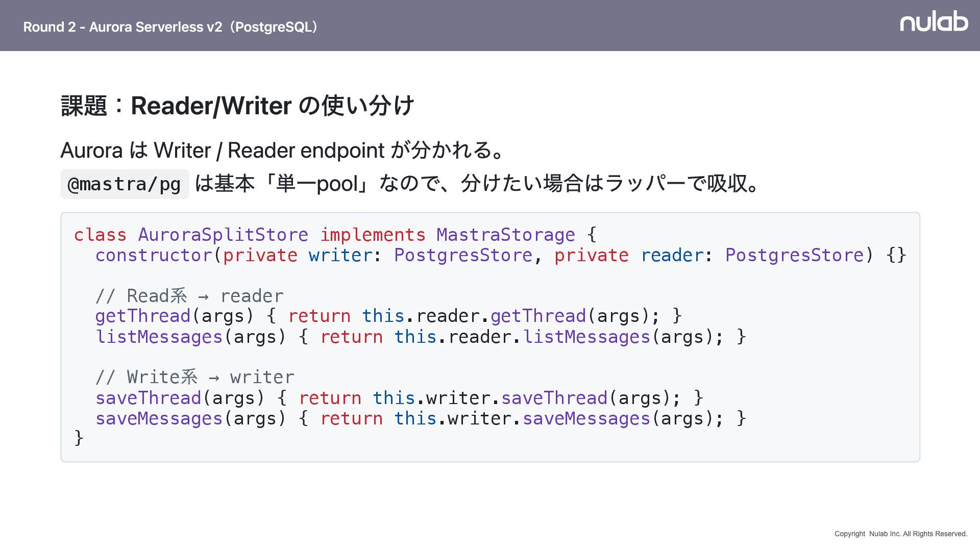Click the first PostgresStore type for writer
This screenshot has width=980, height=551.
point(462,255)
